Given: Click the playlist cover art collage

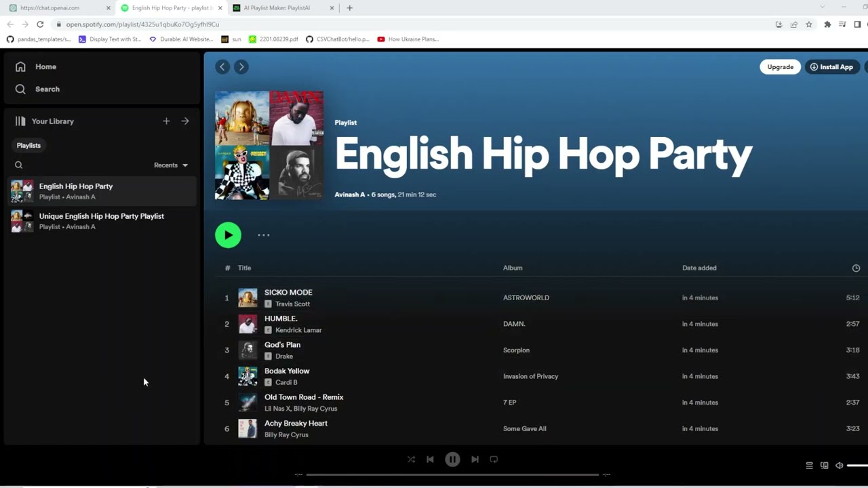Looking at the screenshot, I should coord(269,146).
